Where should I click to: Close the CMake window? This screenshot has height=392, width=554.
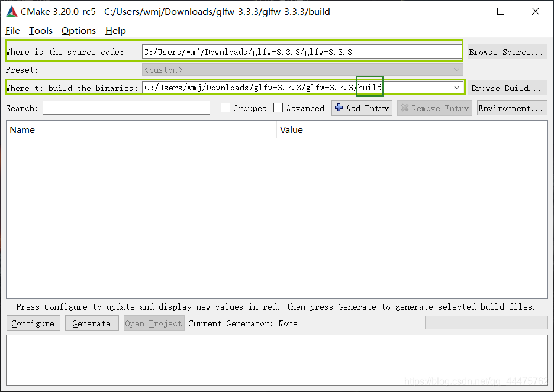(x=536, y=11)
